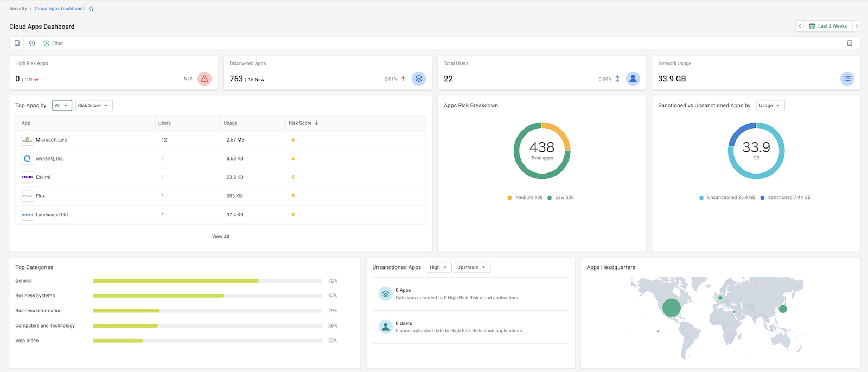Click the Flux app logo
This screenshot has width=868, height=372.
click(x=27, y=196)
